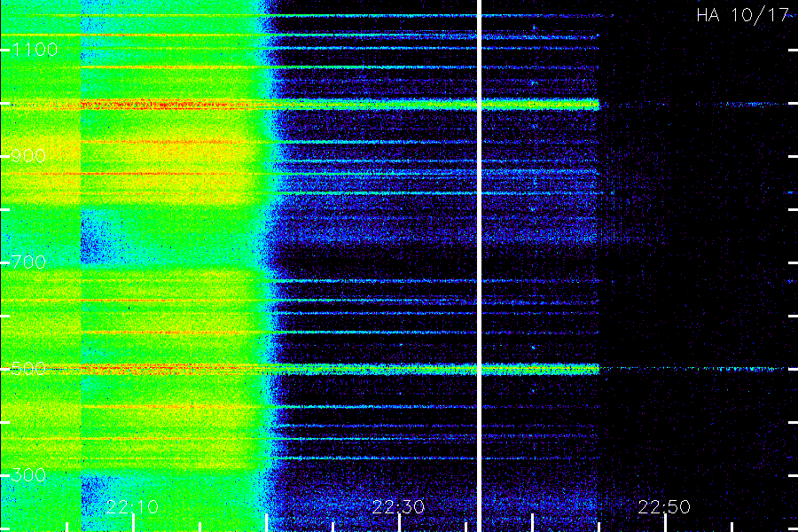Viewport: 798px width, 532px height.
Task: Click the 1100 frequency axis label
Action: pos(35,50)
